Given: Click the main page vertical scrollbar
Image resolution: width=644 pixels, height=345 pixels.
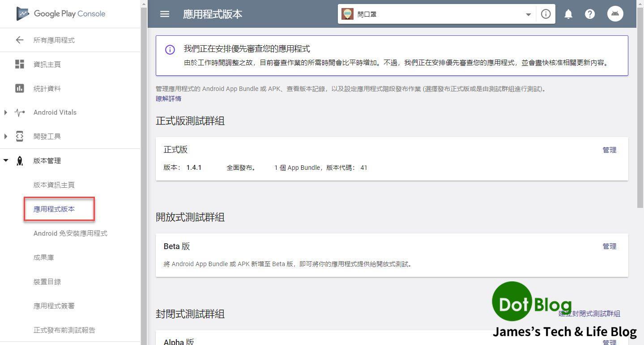Looking at the screenshot, I should [x=640, y=108].
